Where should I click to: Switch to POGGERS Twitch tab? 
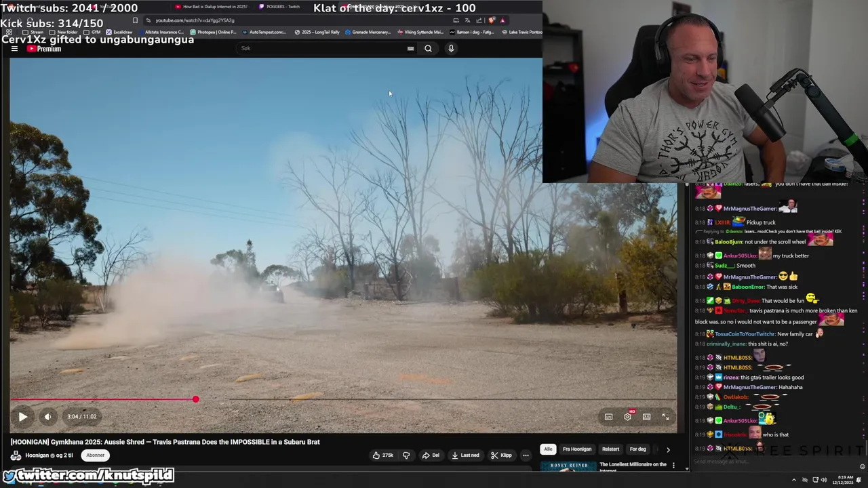pos(279,7)
